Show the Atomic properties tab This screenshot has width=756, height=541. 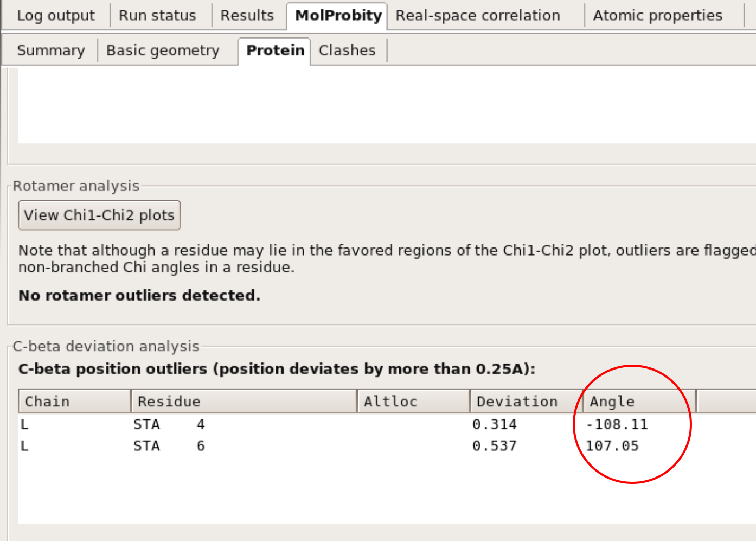[x=657, y=16]
